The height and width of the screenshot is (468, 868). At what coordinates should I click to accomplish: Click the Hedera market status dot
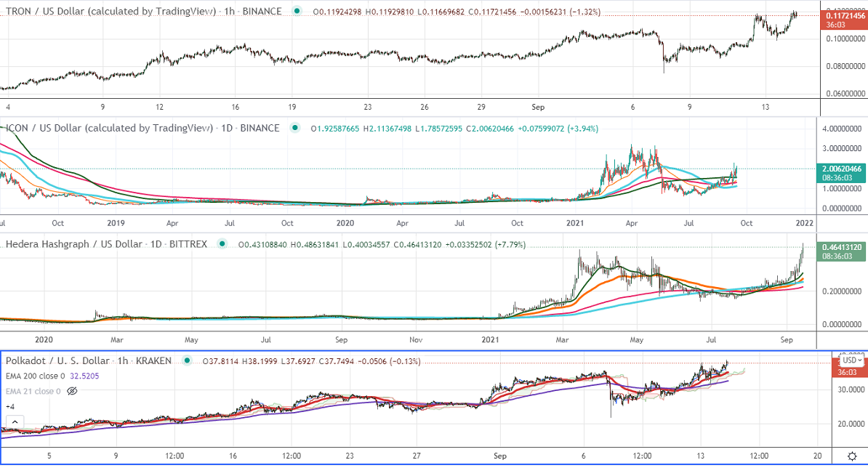click(x=222, y=244)
